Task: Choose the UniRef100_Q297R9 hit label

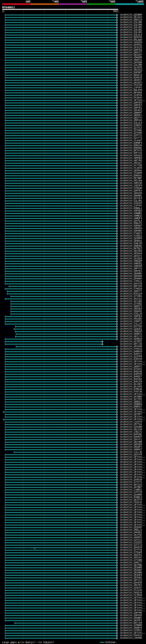Action: 131,357
